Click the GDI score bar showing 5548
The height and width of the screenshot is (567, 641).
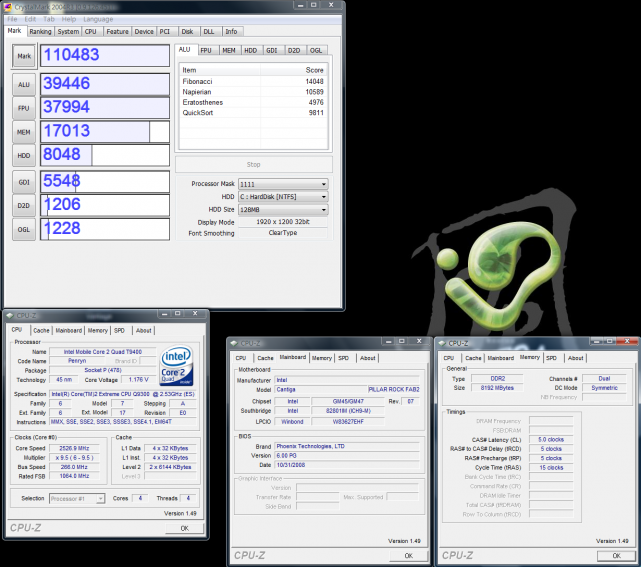(105, 182)
